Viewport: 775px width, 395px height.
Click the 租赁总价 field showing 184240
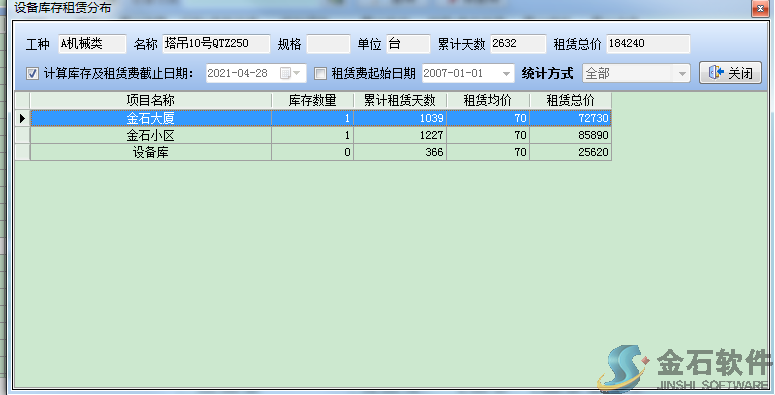coord(648,44)
